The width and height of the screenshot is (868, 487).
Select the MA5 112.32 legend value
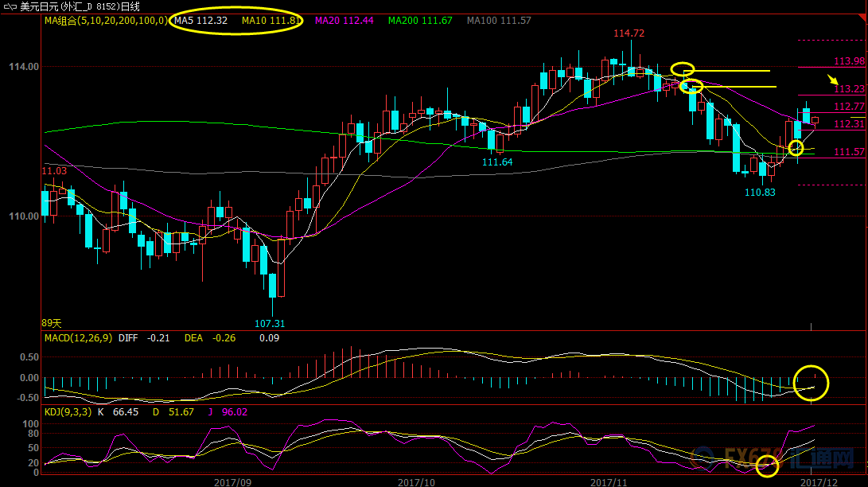coord(201,21)
